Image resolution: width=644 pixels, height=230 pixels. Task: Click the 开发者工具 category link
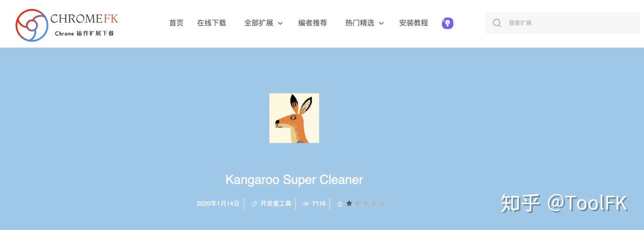[x=275, y=204]
